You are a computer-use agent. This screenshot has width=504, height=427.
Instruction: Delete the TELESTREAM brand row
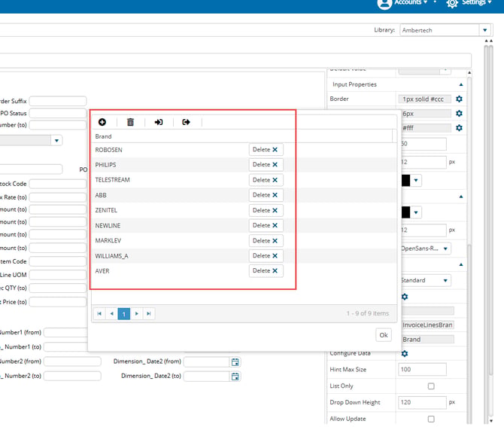point(266,180)
